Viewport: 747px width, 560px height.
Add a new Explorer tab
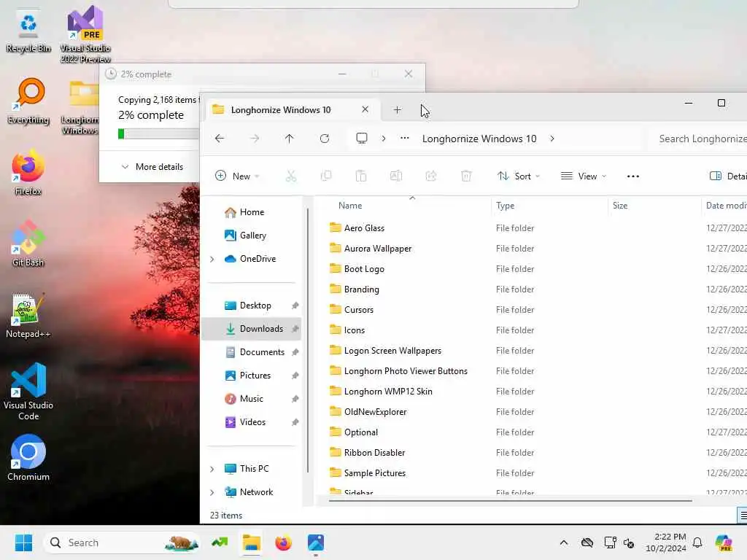click(x=398, y=110)
